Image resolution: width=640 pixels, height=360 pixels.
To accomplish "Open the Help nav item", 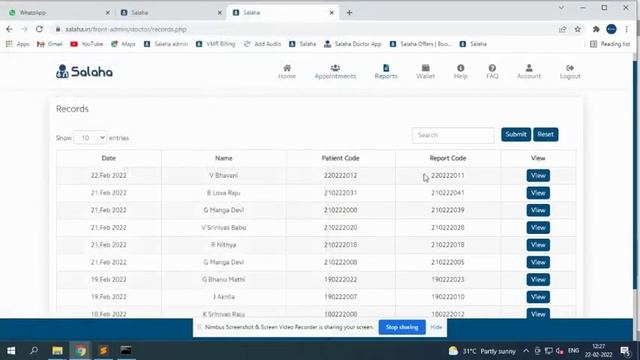I will click(460, 72).
